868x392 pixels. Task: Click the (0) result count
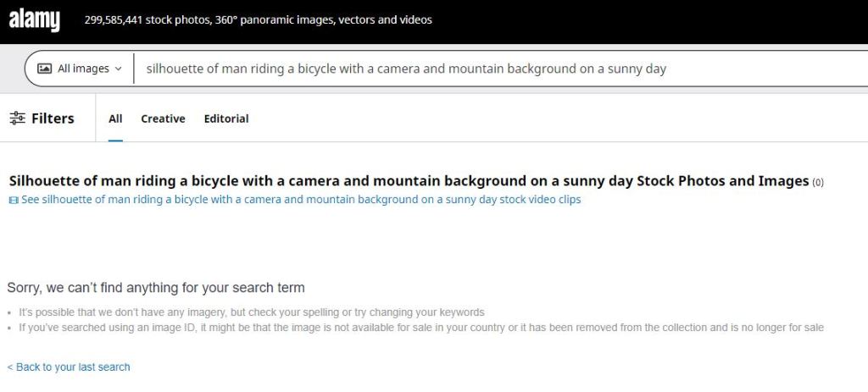click(x=818, y=182)
